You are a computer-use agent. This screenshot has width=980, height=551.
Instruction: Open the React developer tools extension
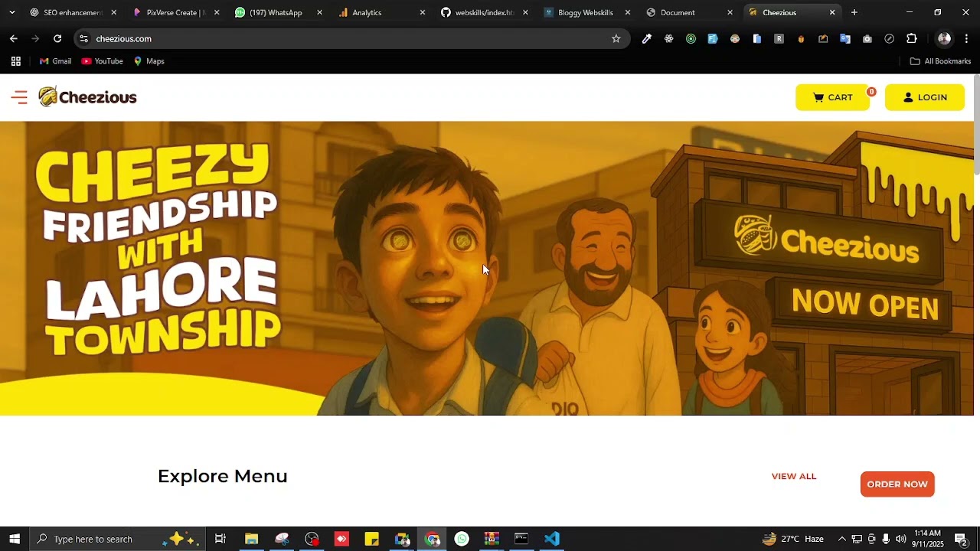pyautogui.click(x=669, y=38)
